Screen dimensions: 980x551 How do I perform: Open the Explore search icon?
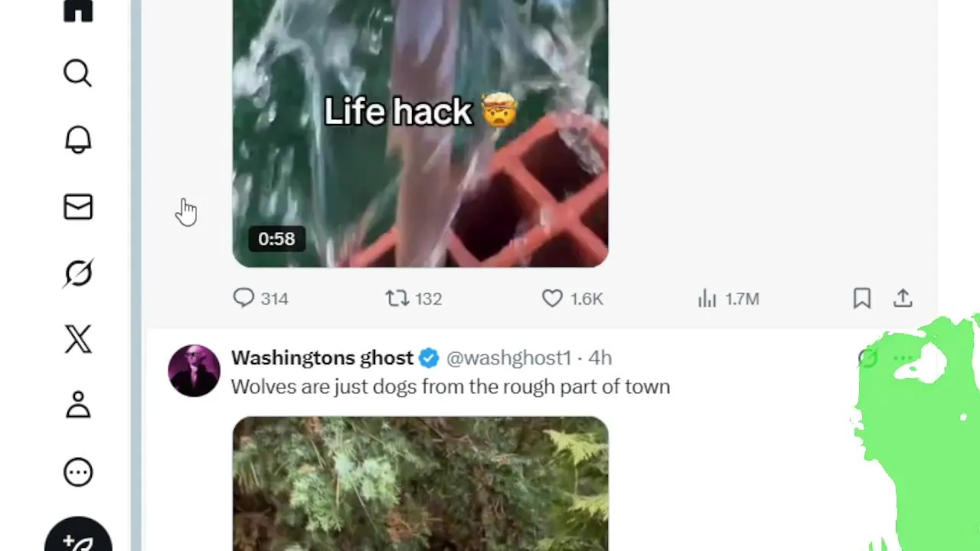78,73
